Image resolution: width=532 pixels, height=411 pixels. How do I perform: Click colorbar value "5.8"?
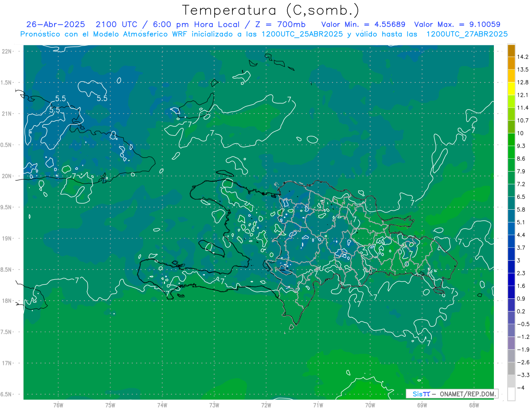pos(521,209)
